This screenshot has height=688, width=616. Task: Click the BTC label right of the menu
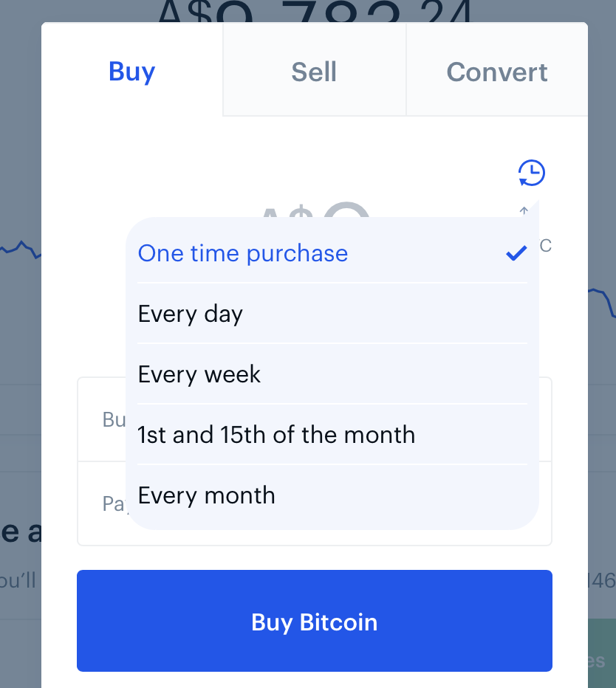click(545, 246)
